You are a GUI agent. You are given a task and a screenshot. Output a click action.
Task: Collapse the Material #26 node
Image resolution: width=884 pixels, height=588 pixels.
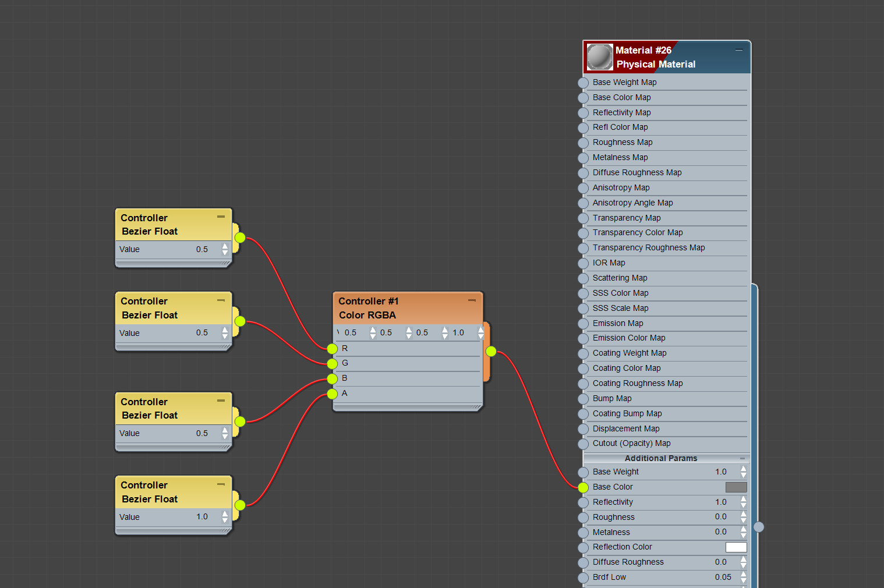pos(739,50)
